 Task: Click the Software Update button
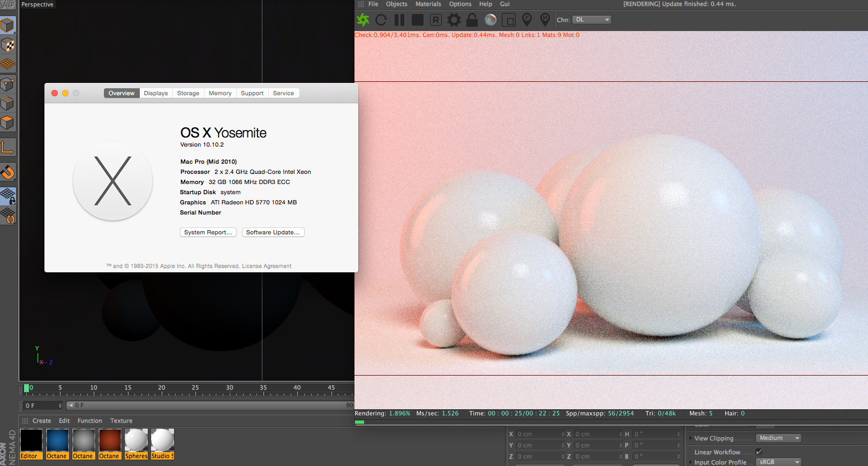pyautogui.click(x=273, y=232)
